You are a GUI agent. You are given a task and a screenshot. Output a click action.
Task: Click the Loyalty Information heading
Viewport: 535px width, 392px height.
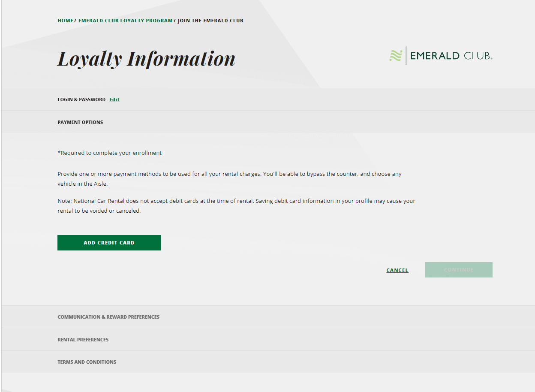[146, 59]
